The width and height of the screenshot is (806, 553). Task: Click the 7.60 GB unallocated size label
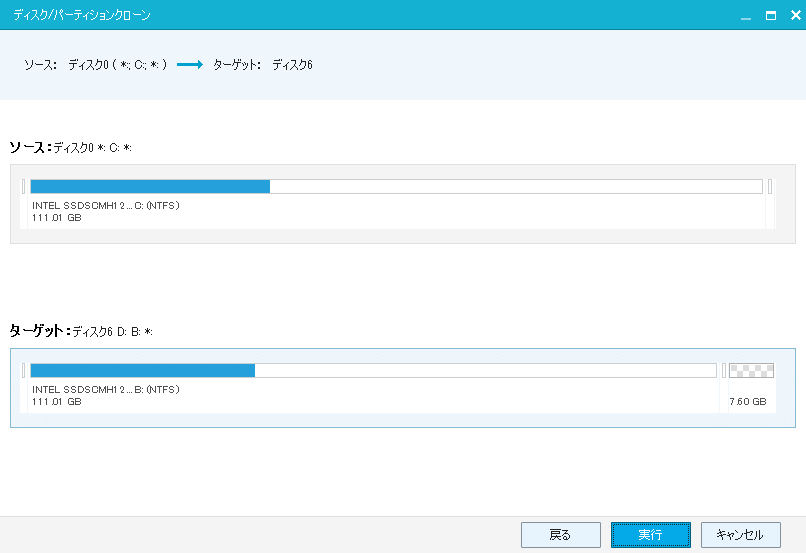pyautogui.click(x=748, y=402)
